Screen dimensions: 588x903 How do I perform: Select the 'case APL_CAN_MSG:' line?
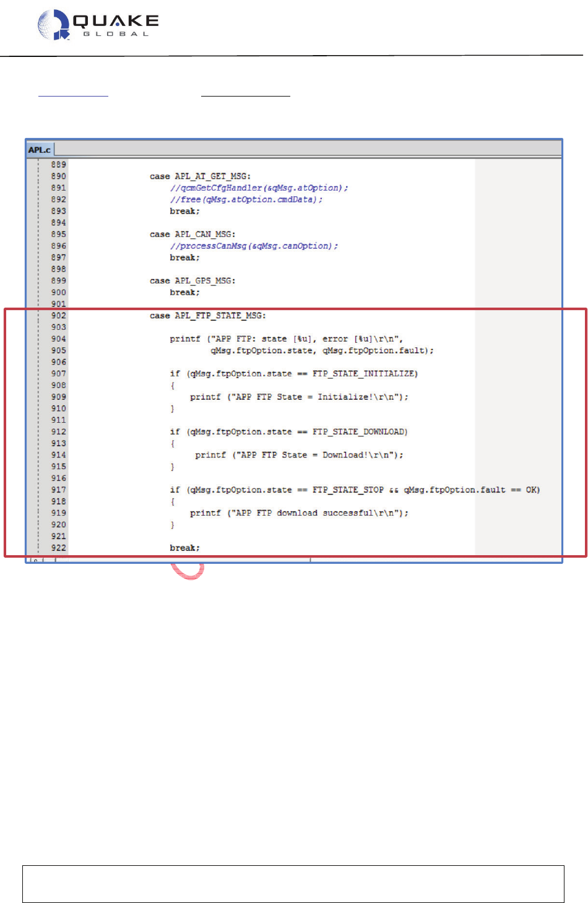point(192,235)
